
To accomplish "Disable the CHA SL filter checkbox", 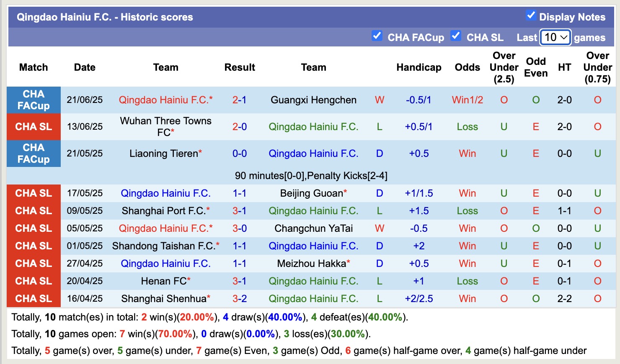I will (455, 35).
